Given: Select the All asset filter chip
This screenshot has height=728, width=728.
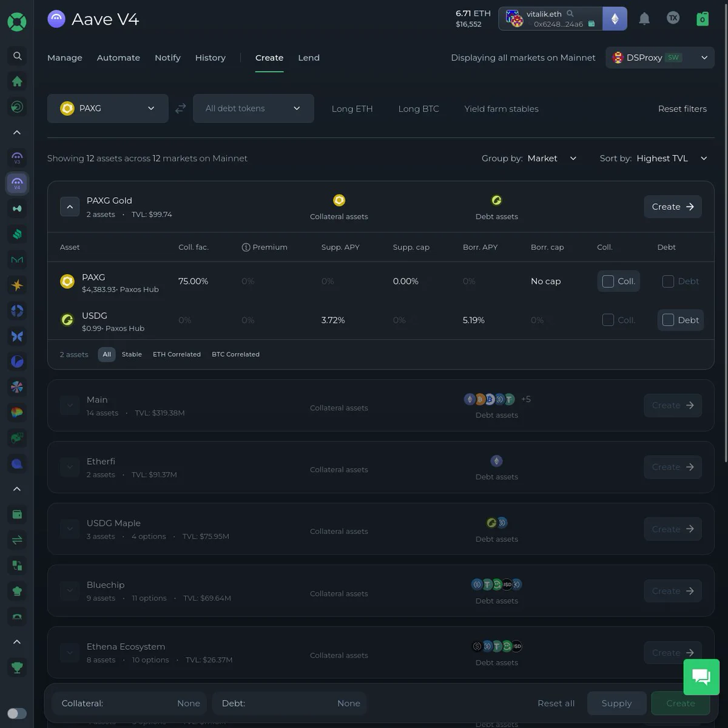Looking at the screenshot, I should coord(107,354).
